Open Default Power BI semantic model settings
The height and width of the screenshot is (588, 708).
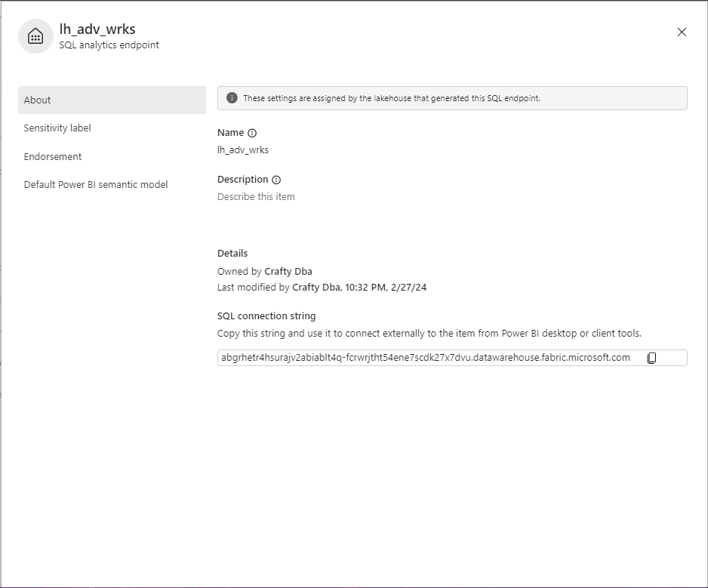(x=96, y=185)
